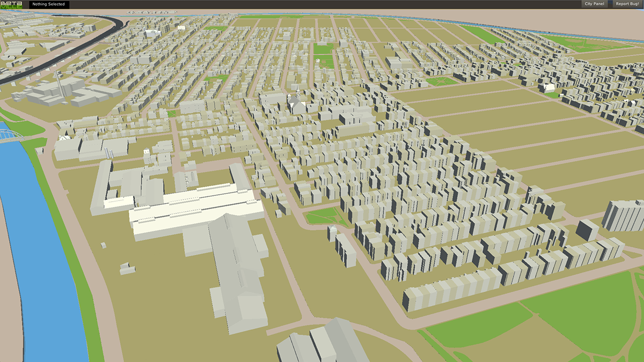Select the two tiny buildings in the empty field
This screenshot has width=644, height=362.
[x=127, y=268]
